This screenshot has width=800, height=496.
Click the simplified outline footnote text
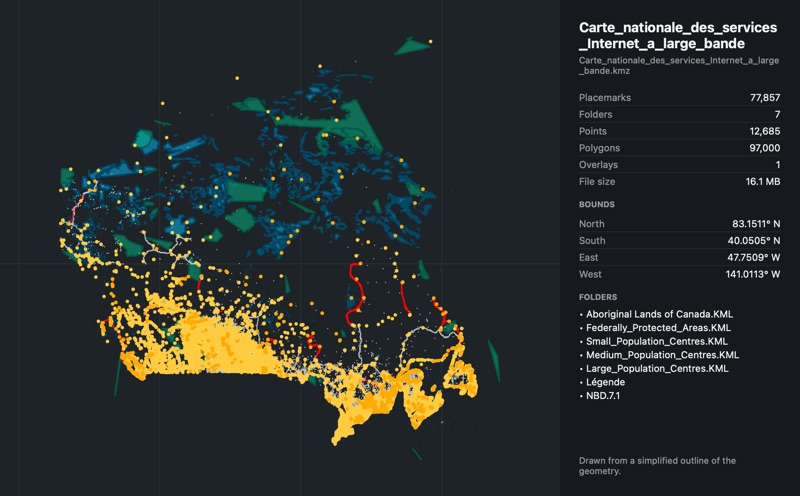(x=657, y=466)
